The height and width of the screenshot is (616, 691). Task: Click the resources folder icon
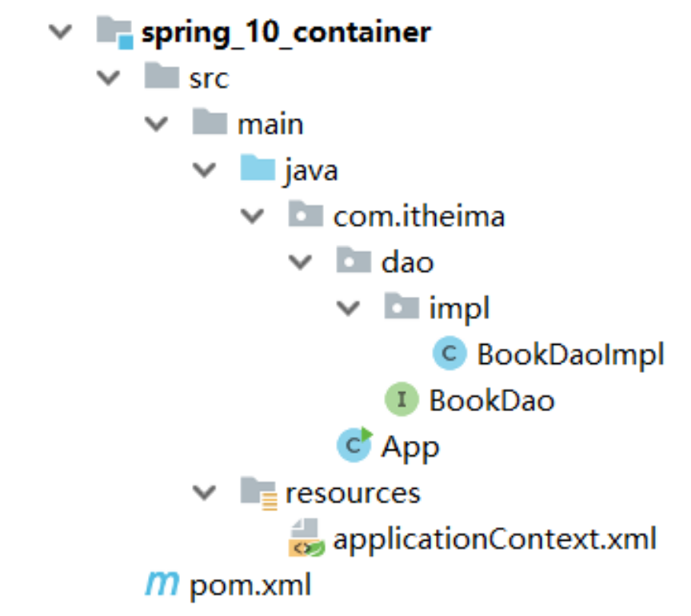click(x=258, y=494)
